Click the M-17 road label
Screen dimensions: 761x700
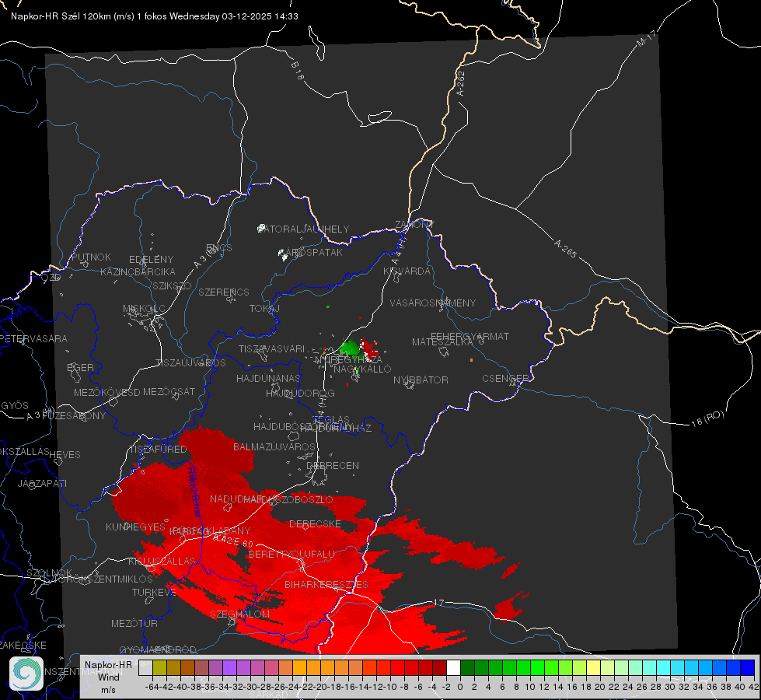(x=646, y=39)
